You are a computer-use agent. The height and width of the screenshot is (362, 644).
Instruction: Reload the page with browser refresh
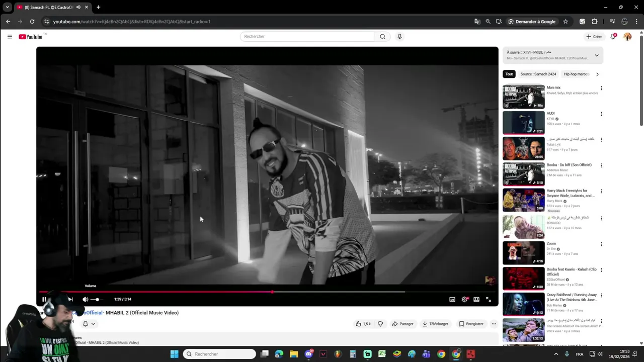point(32,22)
